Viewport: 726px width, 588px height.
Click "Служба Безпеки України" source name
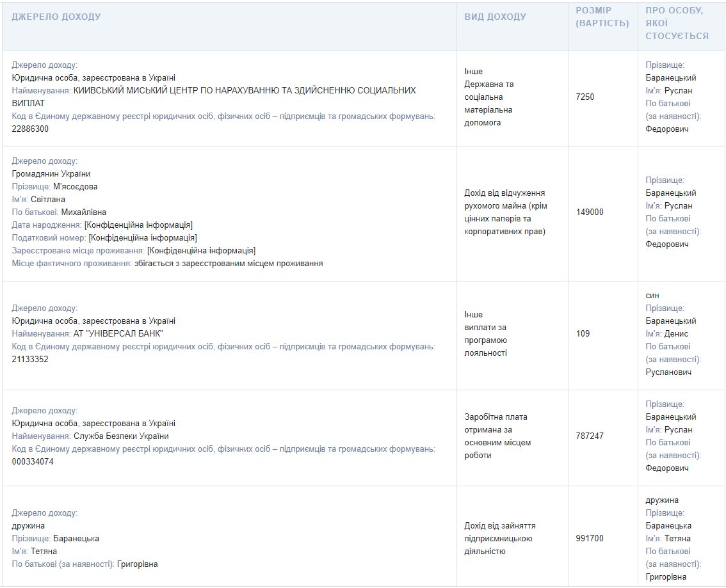pos(121,436)
